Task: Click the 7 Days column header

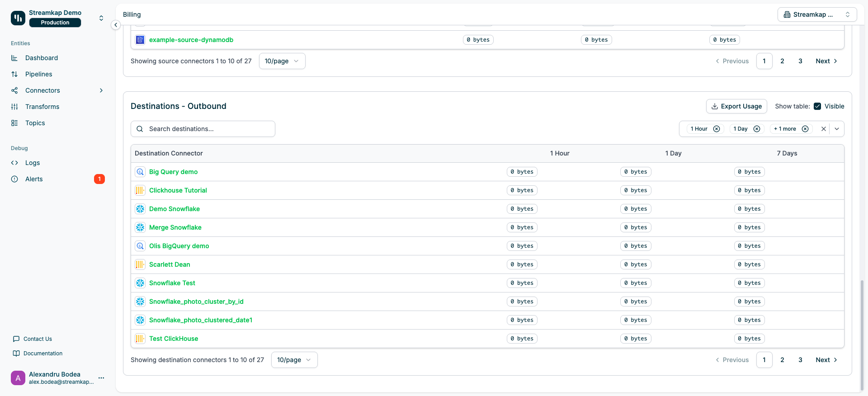Action: pos(787,153)
